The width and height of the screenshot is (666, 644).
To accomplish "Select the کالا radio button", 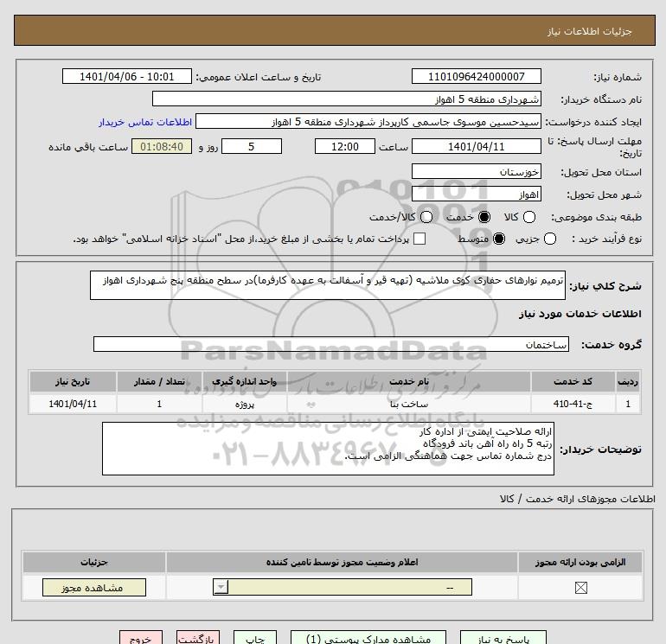I will 528,217.
